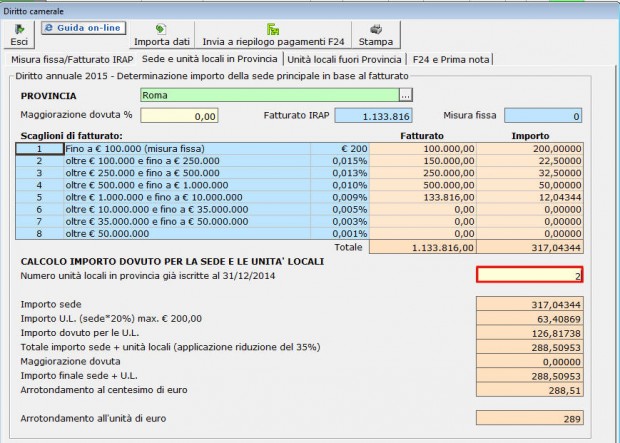Viewport: 620px width, 443px height.
Task: Click Fatturato cell 500.000,00
Action: pos(423,185)
